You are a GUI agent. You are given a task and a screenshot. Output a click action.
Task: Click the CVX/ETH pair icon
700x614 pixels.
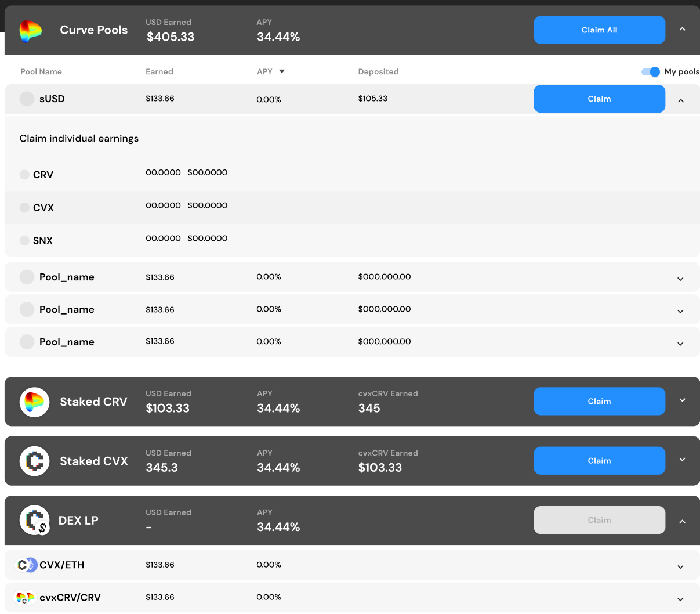(26, 565)
